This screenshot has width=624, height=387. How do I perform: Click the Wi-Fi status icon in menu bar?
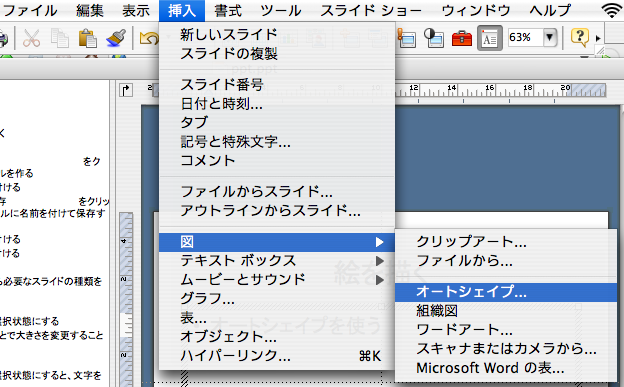612,10
